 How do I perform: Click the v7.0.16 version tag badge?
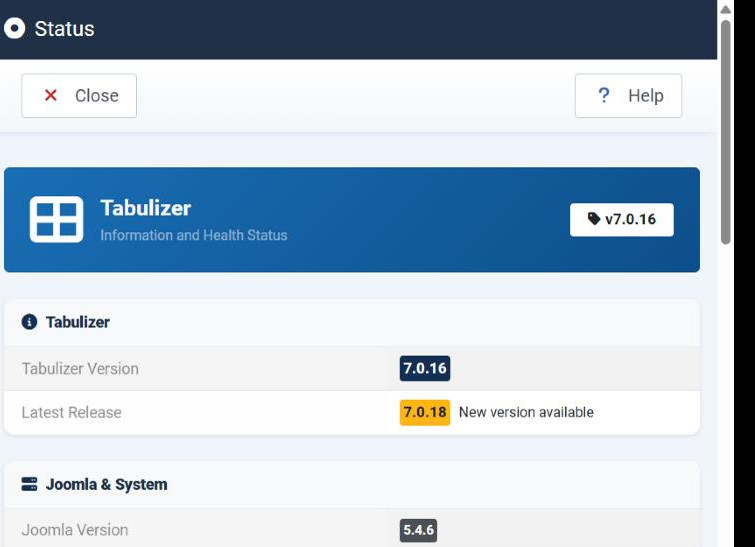(x=622, y=220)
